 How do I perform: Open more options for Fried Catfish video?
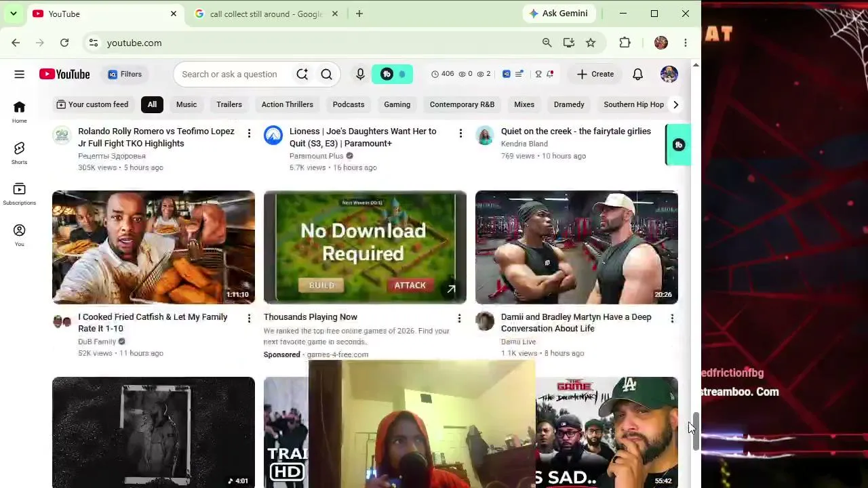click(x=249, y=319)
